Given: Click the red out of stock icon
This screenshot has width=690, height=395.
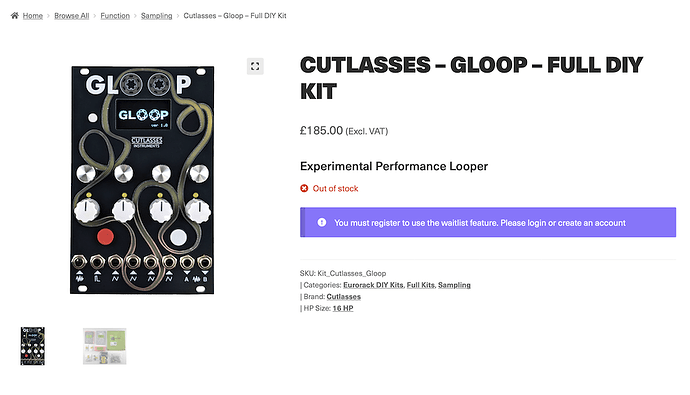Looking at the screenshot, I should [x=304, y=188].
